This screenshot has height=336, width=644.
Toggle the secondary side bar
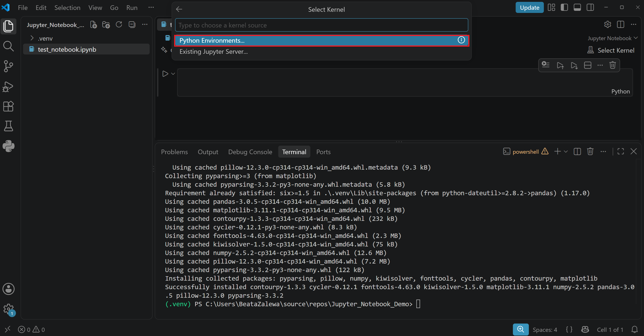(x=590, y=7)
